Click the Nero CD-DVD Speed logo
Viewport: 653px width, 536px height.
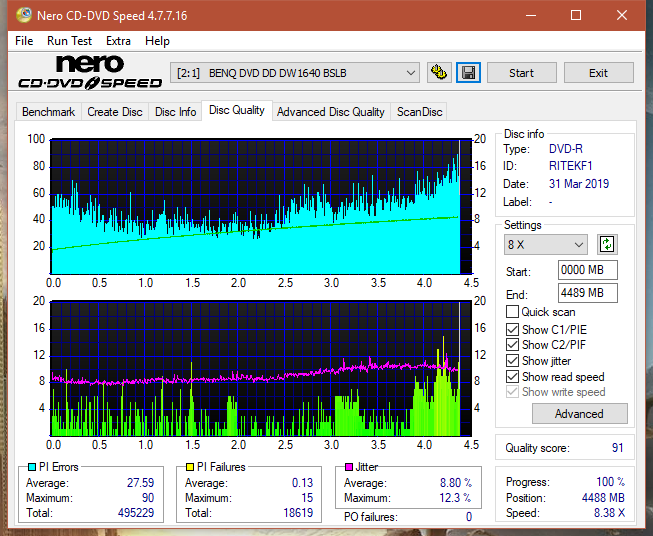[90, 73]
